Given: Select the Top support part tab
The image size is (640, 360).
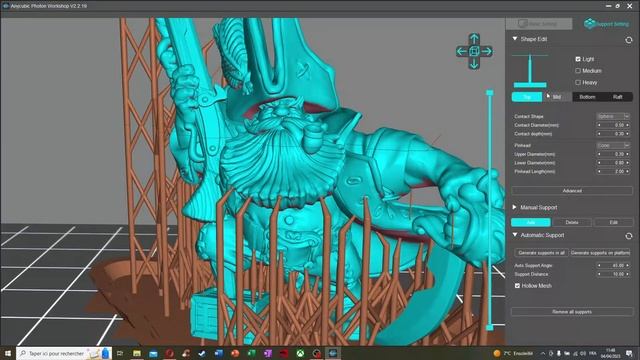Looking at the screenshot, I should (x=527, y=97).
